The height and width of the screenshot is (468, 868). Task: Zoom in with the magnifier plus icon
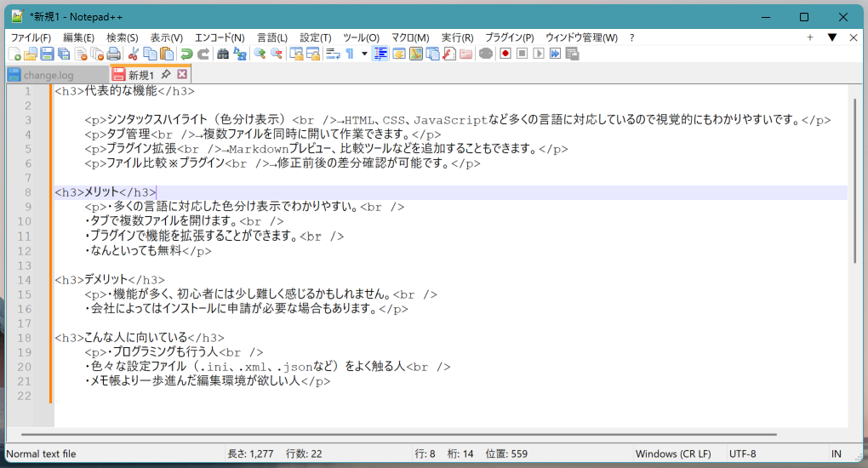coord(260,54)
